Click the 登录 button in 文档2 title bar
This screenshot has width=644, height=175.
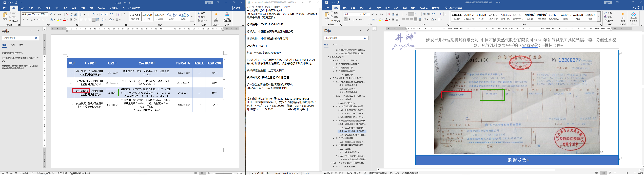point(209,3)
